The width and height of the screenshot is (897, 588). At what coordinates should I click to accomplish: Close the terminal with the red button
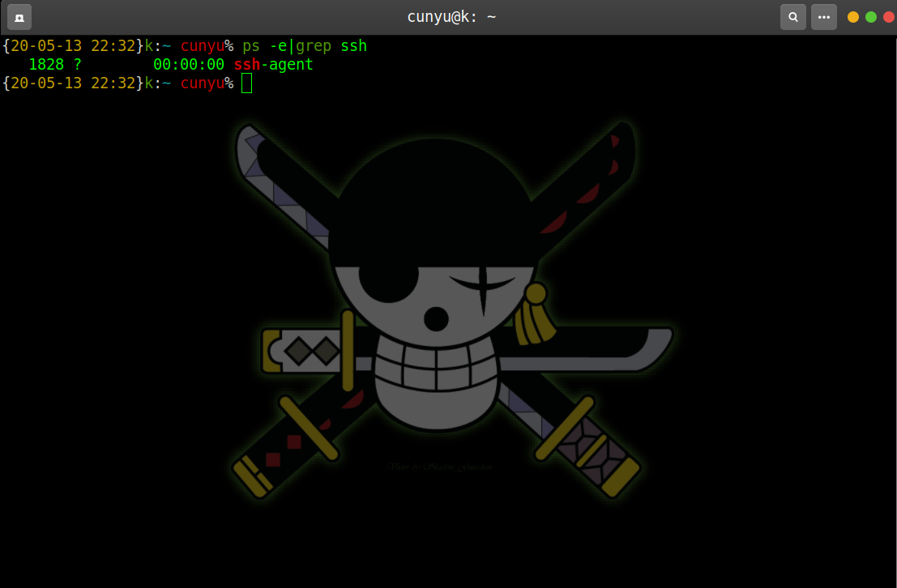click(888, 17)
